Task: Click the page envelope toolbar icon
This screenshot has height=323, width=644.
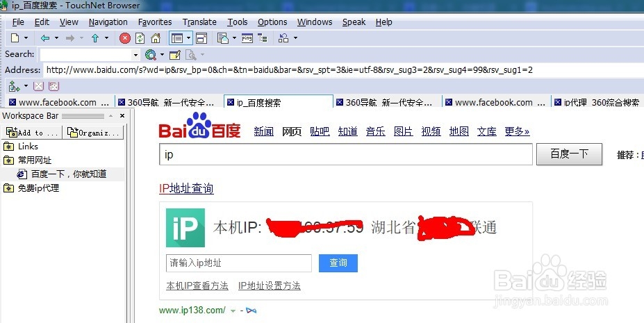Action: (223, 38)
